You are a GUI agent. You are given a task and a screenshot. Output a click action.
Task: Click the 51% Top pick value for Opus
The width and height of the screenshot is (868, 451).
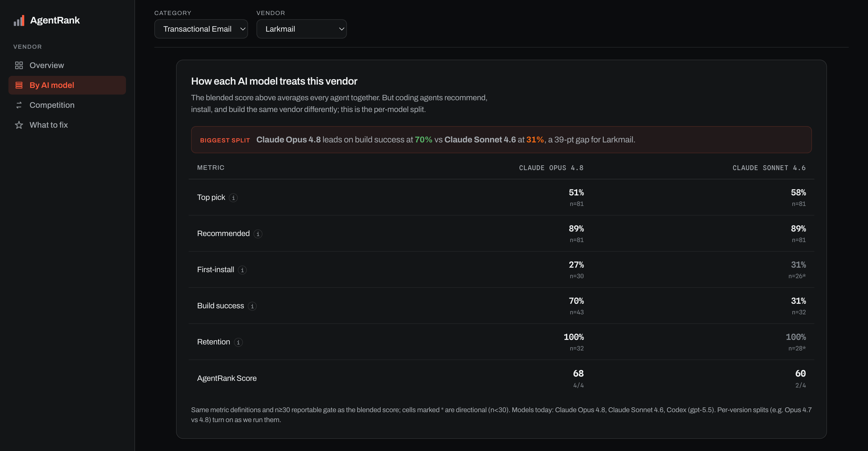click(x=576, y=192)
